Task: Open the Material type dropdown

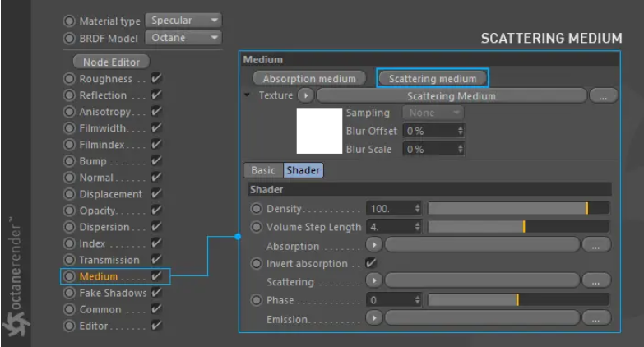Action: (x=183, y=20)
